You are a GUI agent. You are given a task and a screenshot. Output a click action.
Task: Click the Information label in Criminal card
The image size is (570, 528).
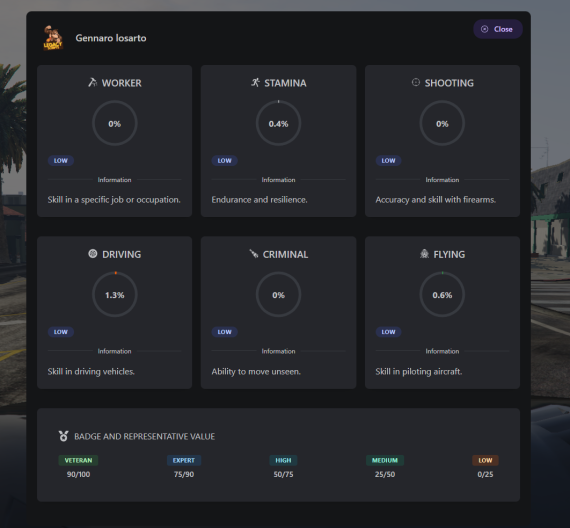pyautogui.click(x=278, y=351)
